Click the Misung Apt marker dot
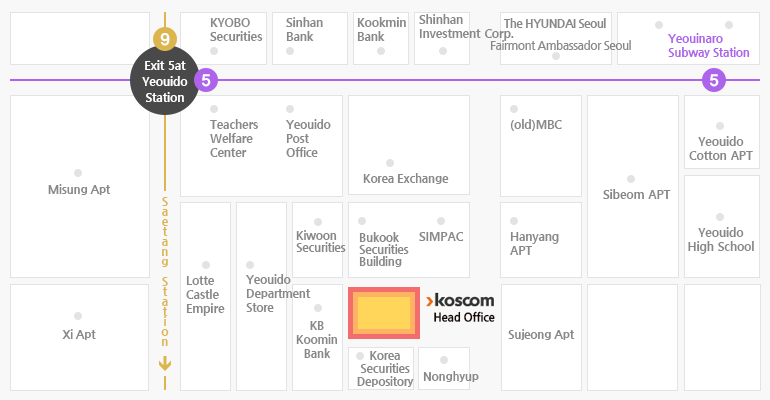The height and width of the screenshot is (400, 770). pyautogui.click(x=78, y=173)
